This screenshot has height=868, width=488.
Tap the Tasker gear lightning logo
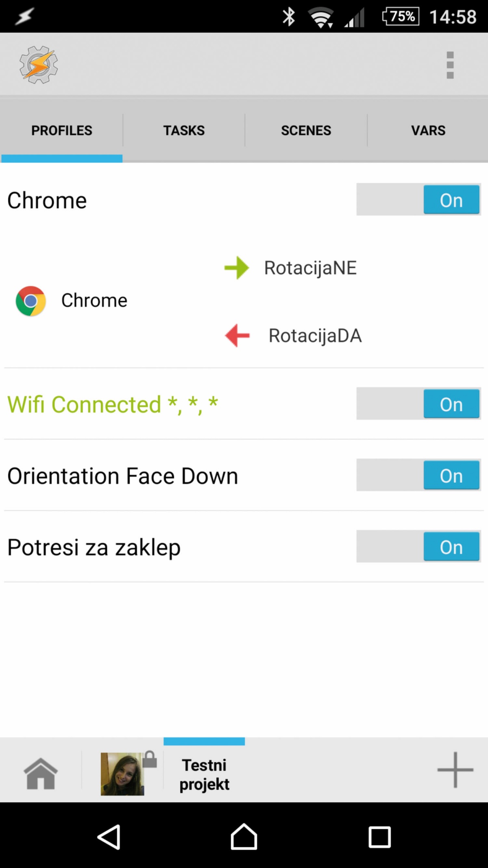click(x=39, y=65)
